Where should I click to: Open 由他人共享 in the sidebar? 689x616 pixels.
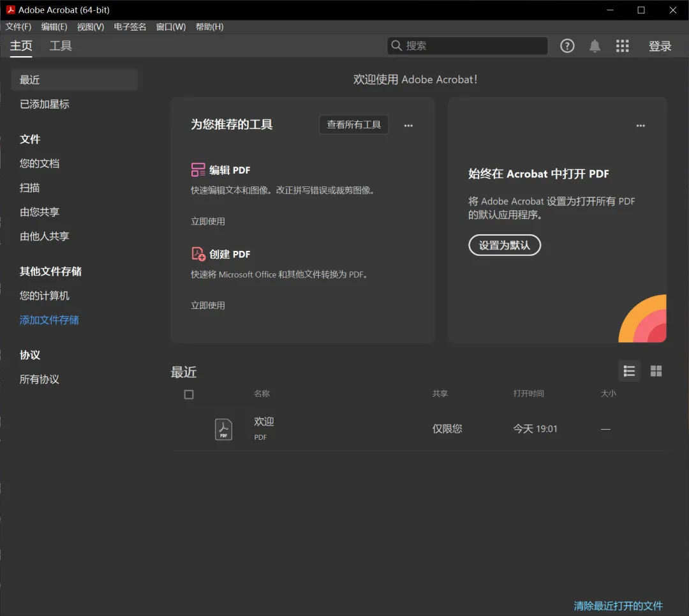point(45,236)
